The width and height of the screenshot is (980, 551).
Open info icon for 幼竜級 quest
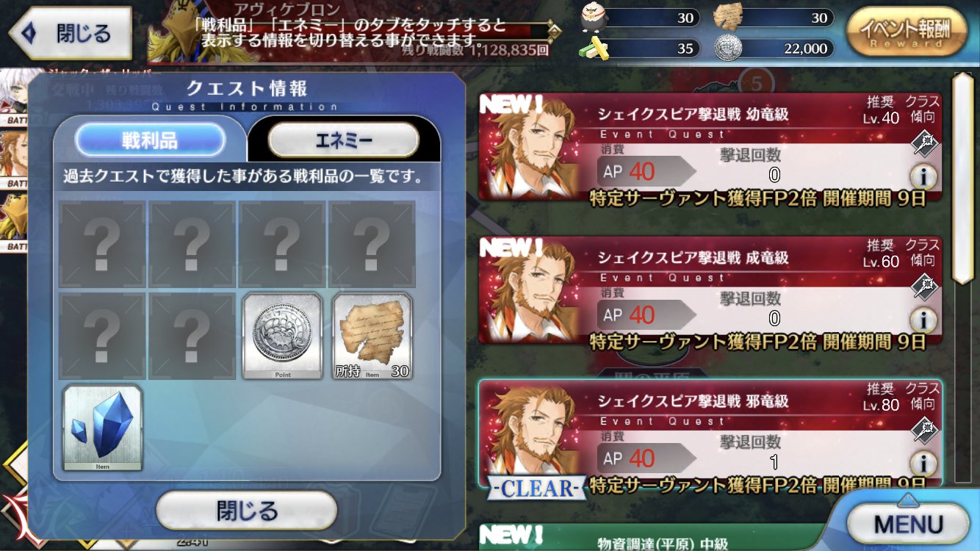[x=923, y=176]
